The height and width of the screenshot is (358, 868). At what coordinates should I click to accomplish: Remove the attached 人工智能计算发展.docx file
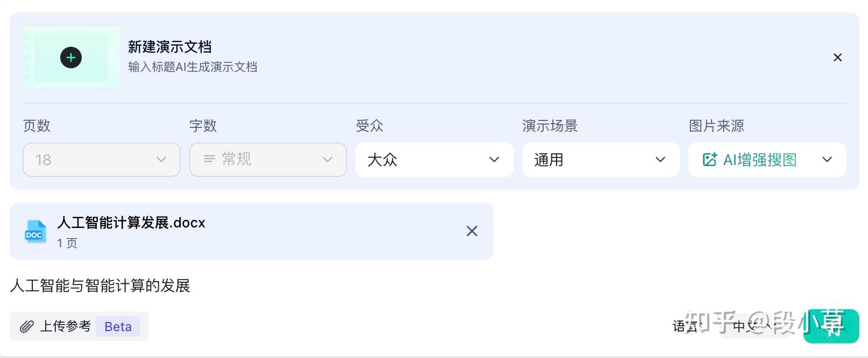click(x=472, y=231)
